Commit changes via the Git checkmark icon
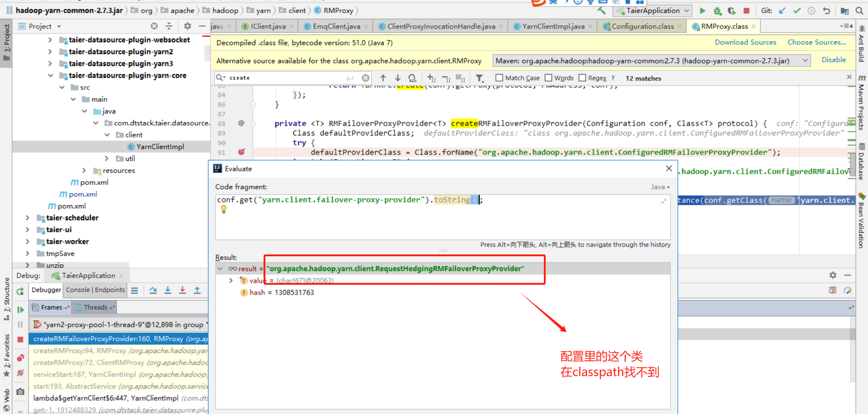Image resolution: width=868 pixels, height=414 pixels. coord(797,10)
